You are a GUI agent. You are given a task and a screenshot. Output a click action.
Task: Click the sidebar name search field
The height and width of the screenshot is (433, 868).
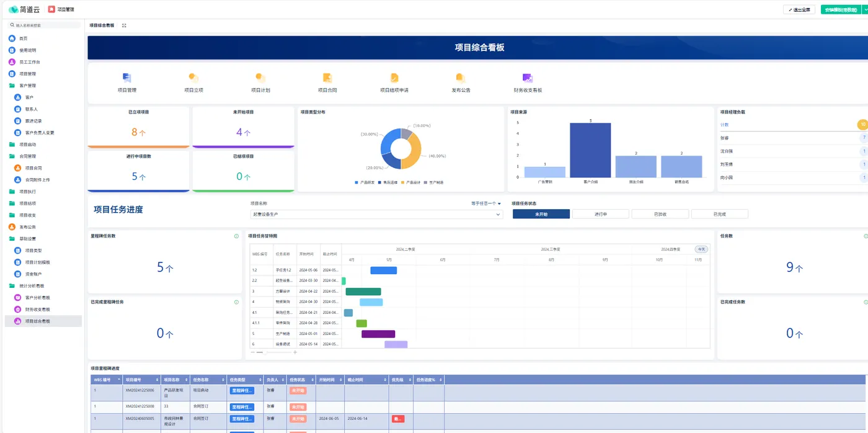pyautogui.click(x=43, y=25)
